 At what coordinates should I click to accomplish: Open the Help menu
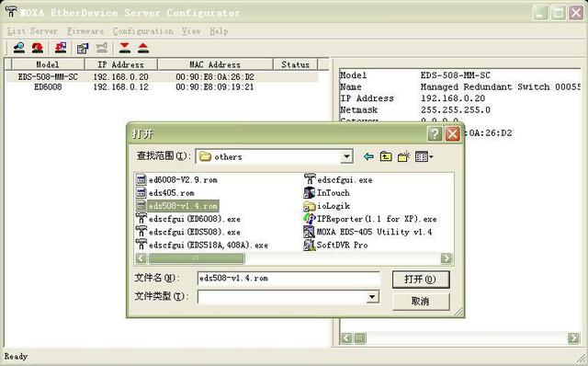[219, 31]
